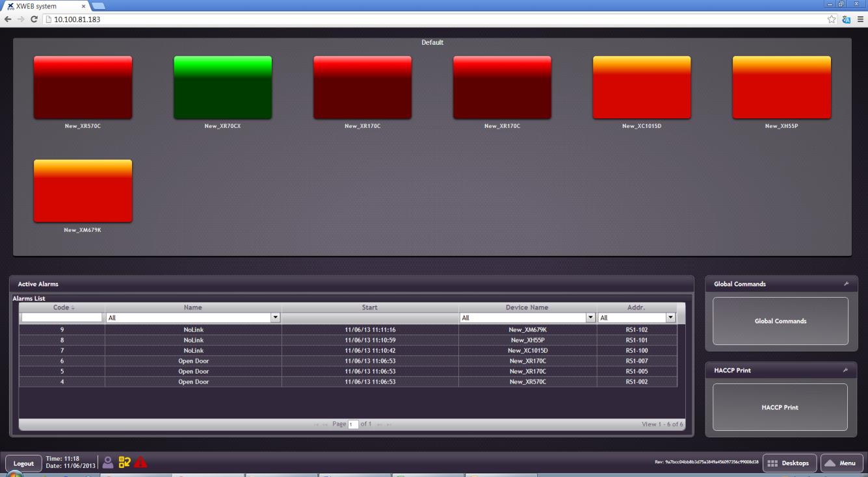Click the large Global Commands button
This screenshot has height=477, width=868.
(x=780, y=321)
